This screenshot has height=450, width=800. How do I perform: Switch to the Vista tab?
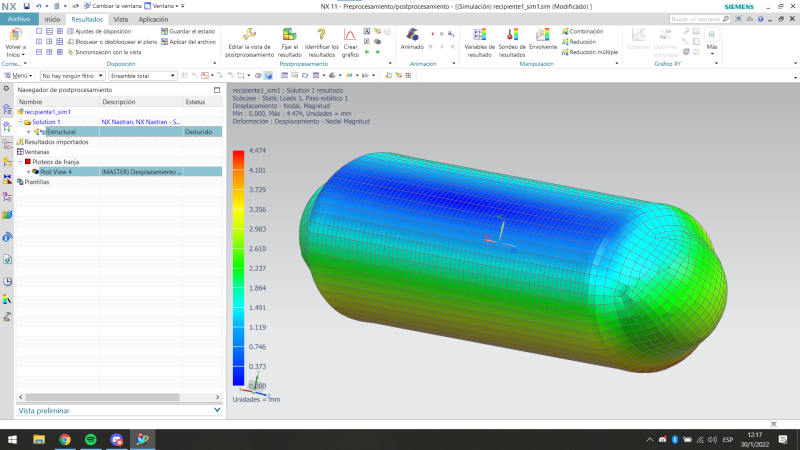[120, 19]
